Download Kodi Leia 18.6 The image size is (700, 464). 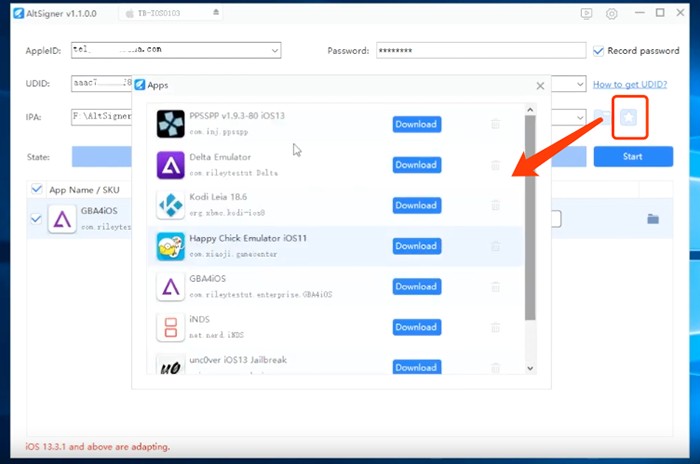(417, 205)
